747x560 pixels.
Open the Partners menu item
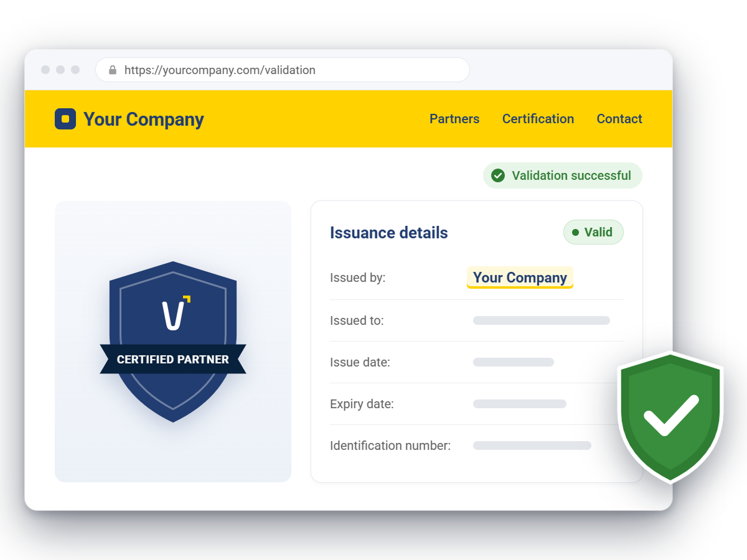pyautogui.click(x=454, y=119)
